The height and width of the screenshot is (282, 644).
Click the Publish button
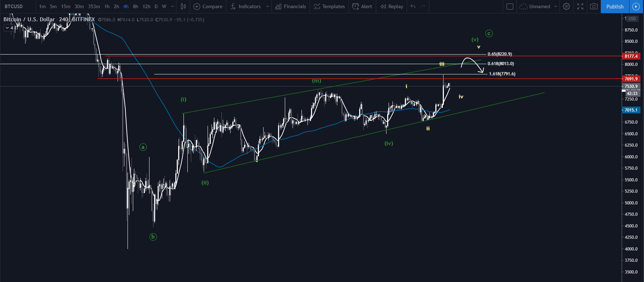(x=615, y=6)
